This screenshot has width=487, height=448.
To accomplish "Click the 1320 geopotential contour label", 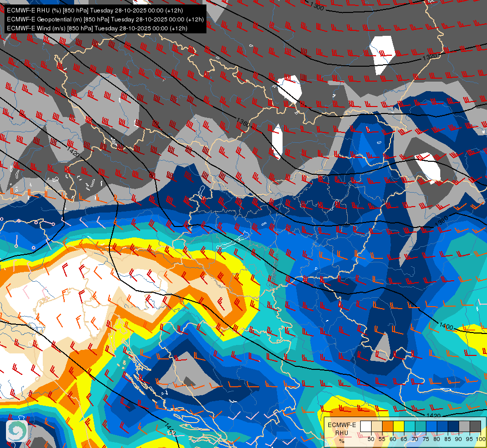I will click(430, 57).
